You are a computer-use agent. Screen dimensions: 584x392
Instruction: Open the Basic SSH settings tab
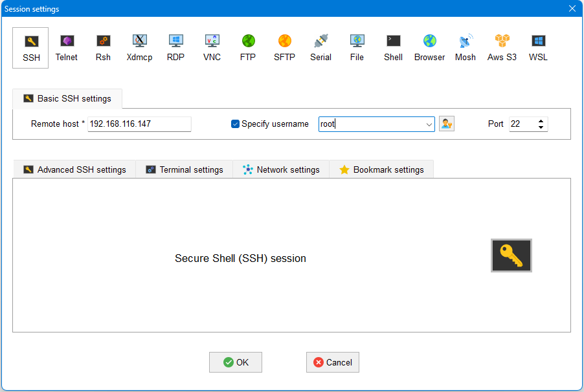[x=67, y=99]
